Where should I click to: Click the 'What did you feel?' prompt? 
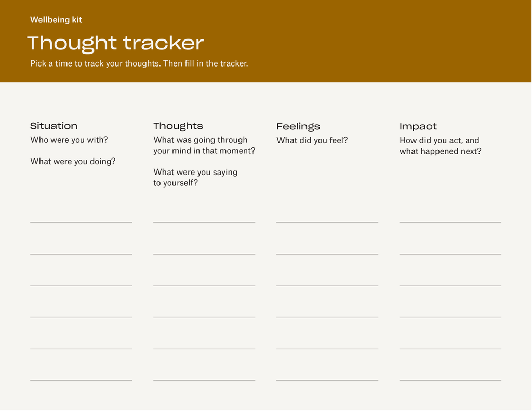[x=312, y=140]
